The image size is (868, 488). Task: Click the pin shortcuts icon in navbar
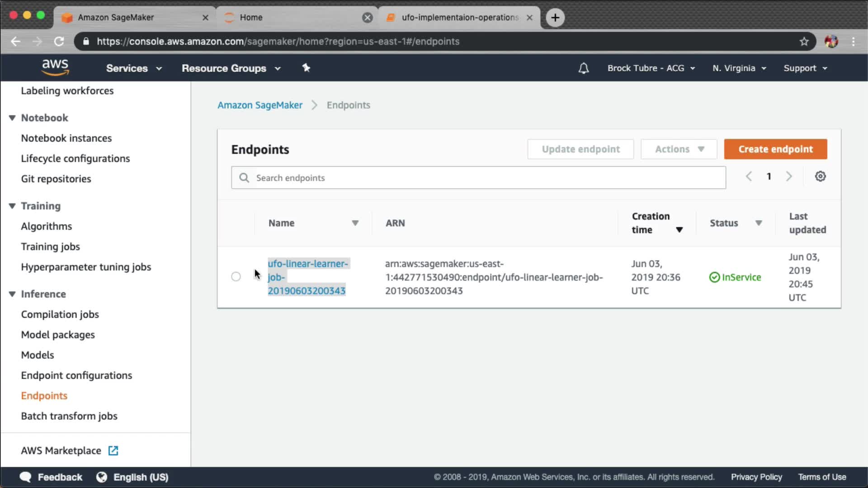(x=306, y=68)
